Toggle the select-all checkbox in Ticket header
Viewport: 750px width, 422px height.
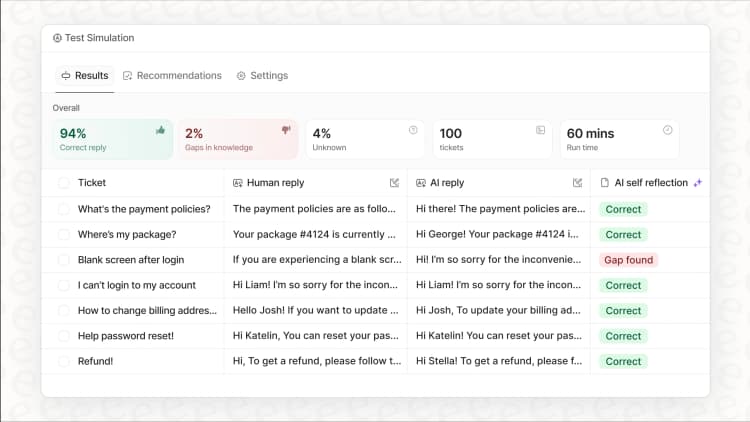point(64,183)
